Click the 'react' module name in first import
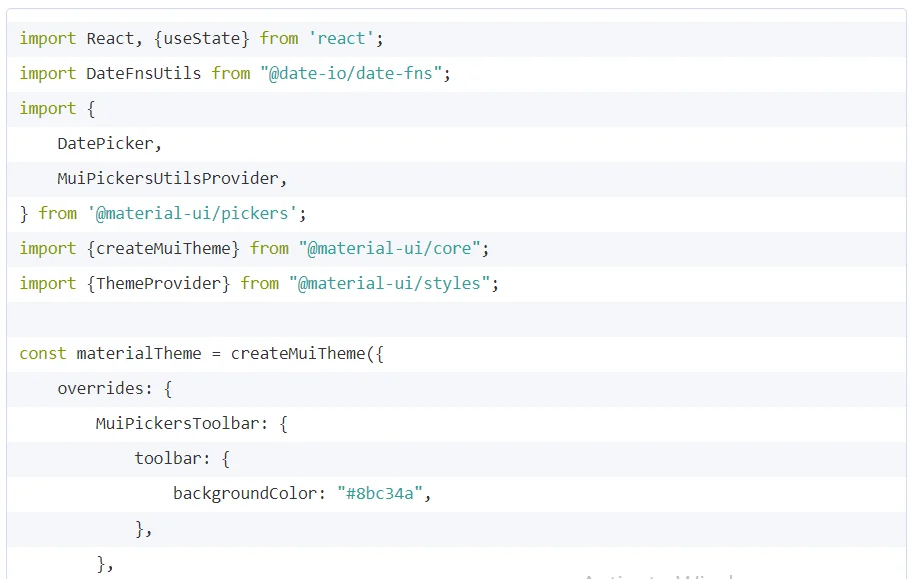The image size is (910, 579). coord(341,38)
